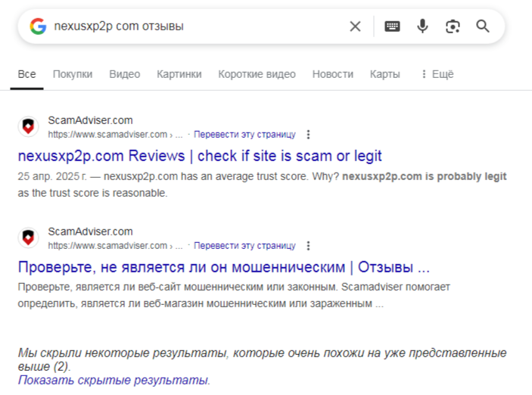Click the first result's scamadviser.com URL text
The height and width of the screenshot is (395, 532).
coord(115,135)
